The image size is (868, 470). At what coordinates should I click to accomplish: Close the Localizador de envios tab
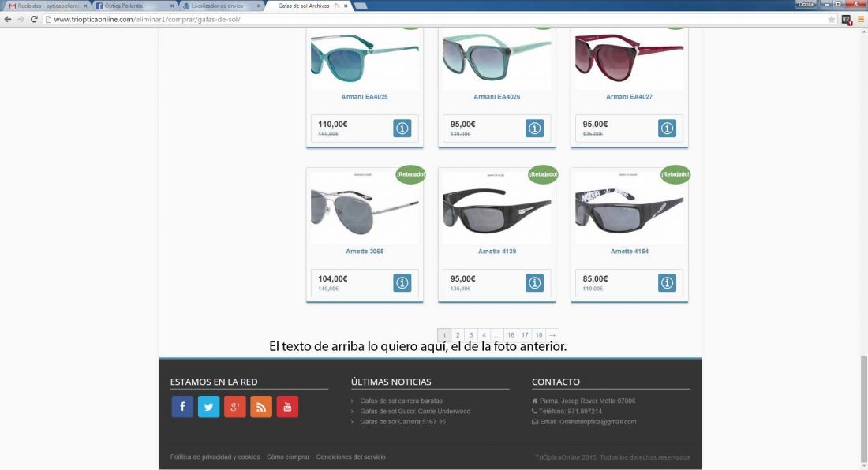click(259, 6)
